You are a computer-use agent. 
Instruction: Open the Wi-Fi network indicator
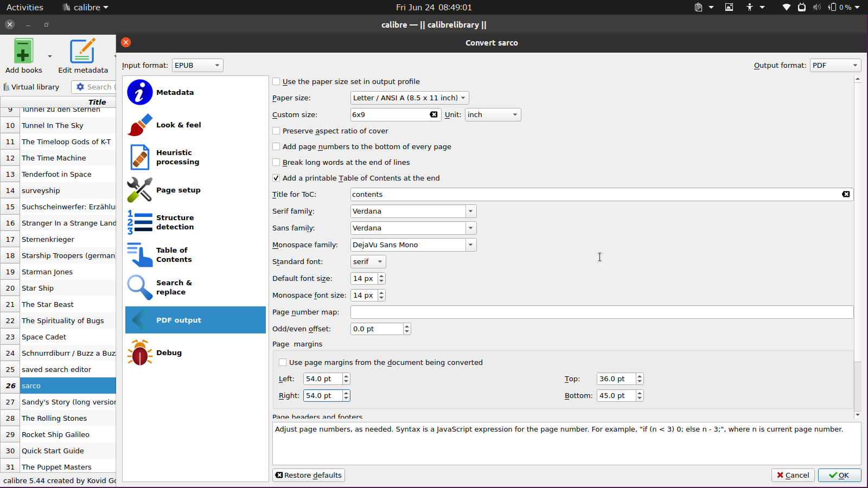tap(786, 7)
